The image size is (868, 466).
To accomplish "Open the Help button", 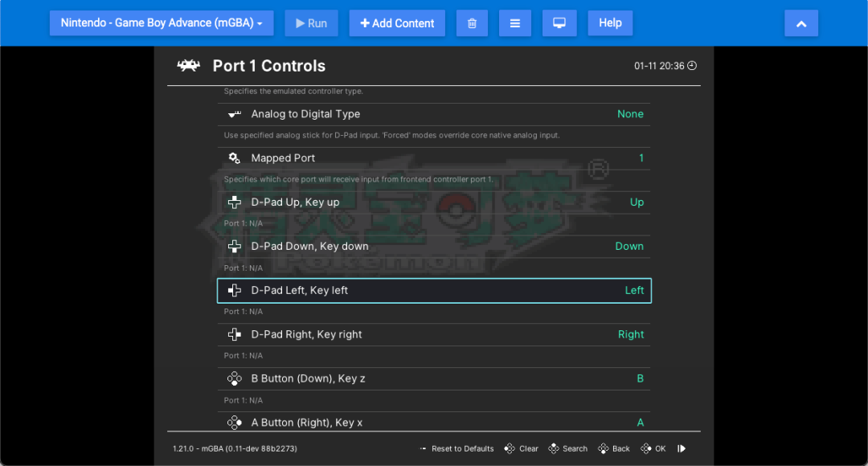I will [x=610, y=23].
